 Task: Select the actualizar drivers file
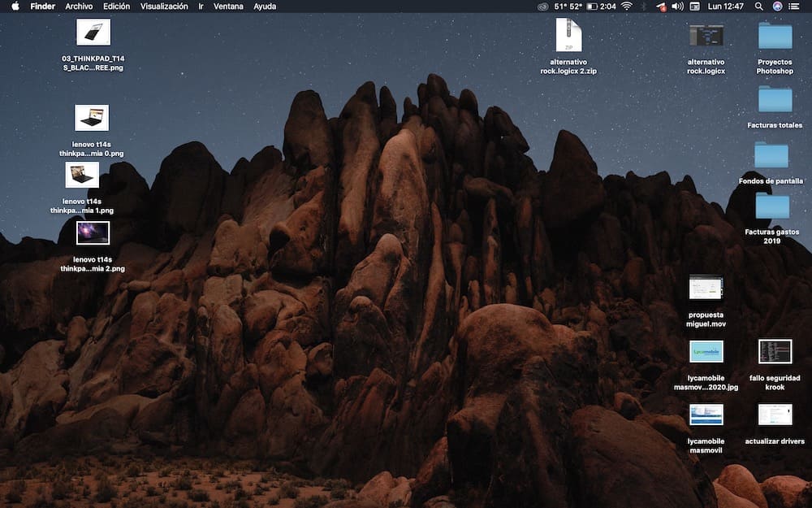[x=775, y=415]
